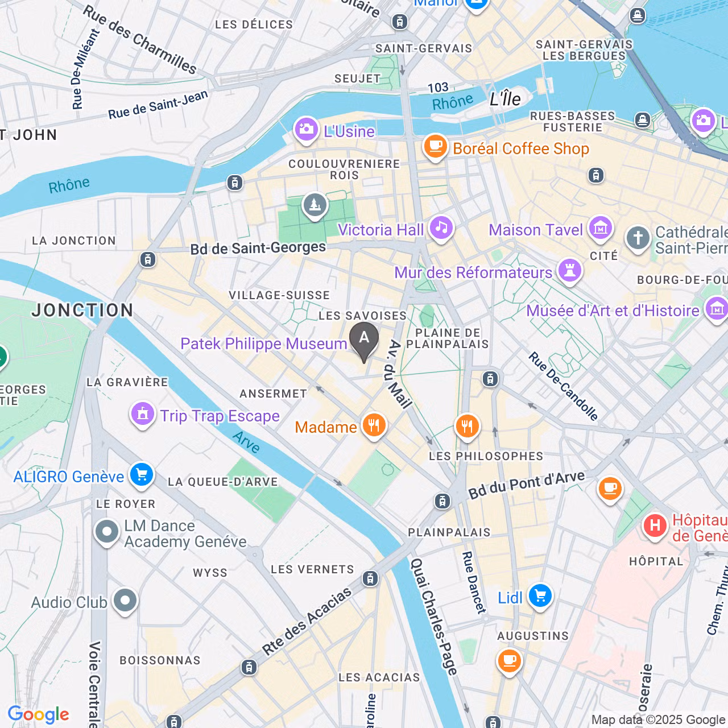Open the ALIGRO Genève shopping cart icon

tap(142, 475)
